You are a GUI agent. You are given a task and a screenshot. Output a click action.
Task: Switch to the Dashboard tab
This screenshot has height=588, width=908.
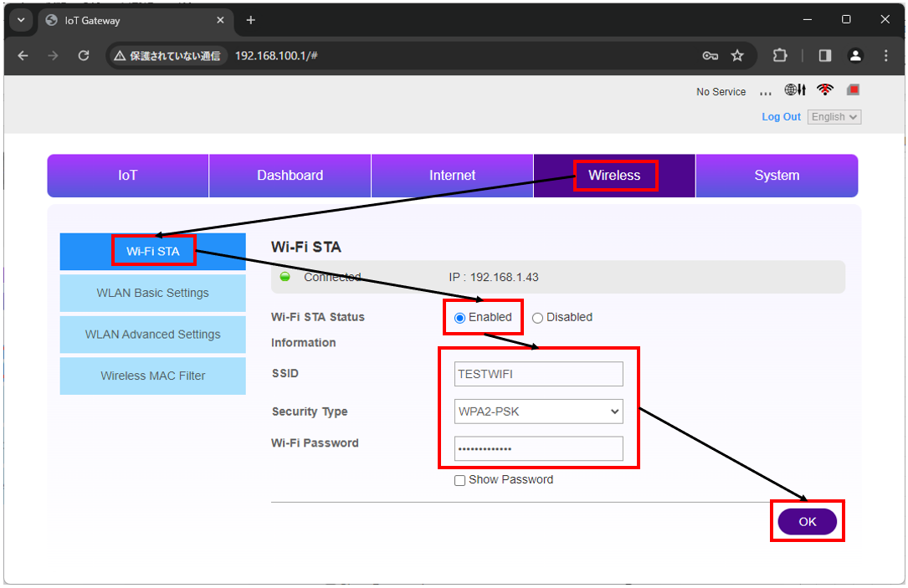point(290,176)
